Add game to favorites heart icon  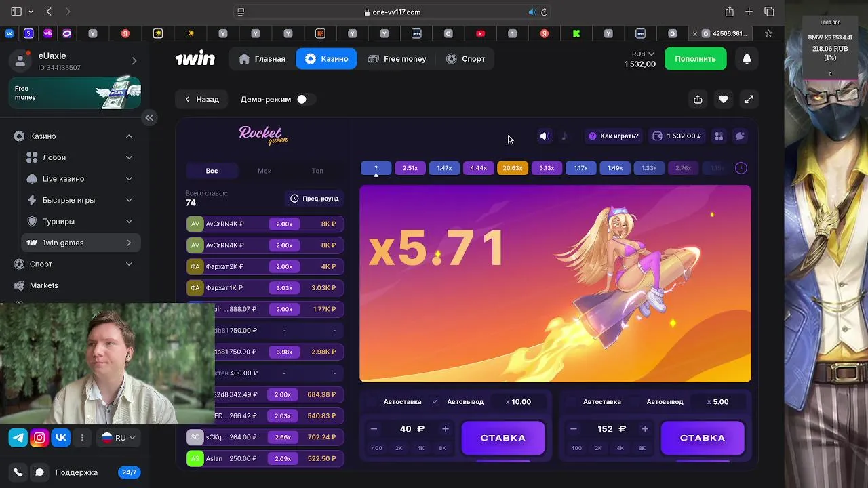[724, 99]
